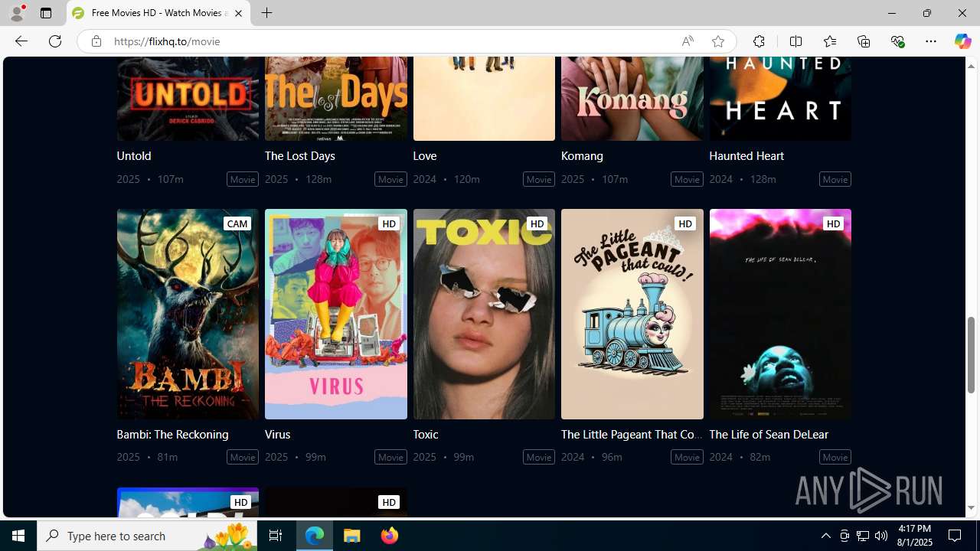
Task: Click the Movie tag under Virus
Action: tap(390, 457)
